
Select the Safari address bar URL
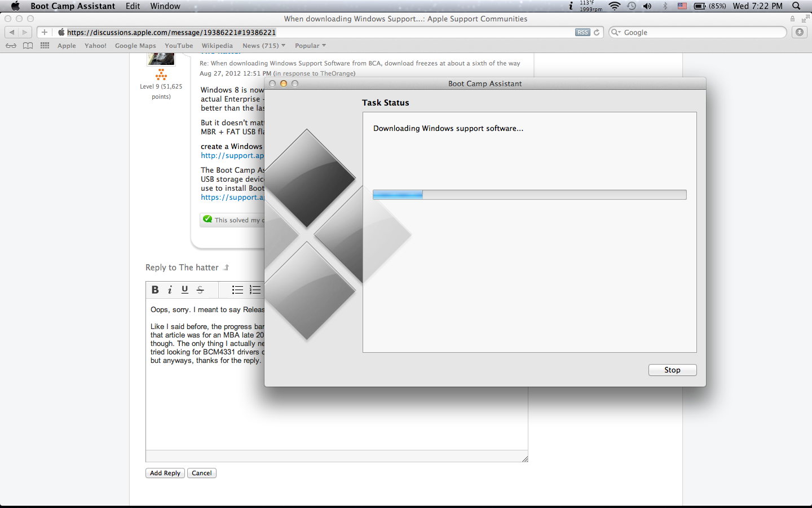pos(171,32)
